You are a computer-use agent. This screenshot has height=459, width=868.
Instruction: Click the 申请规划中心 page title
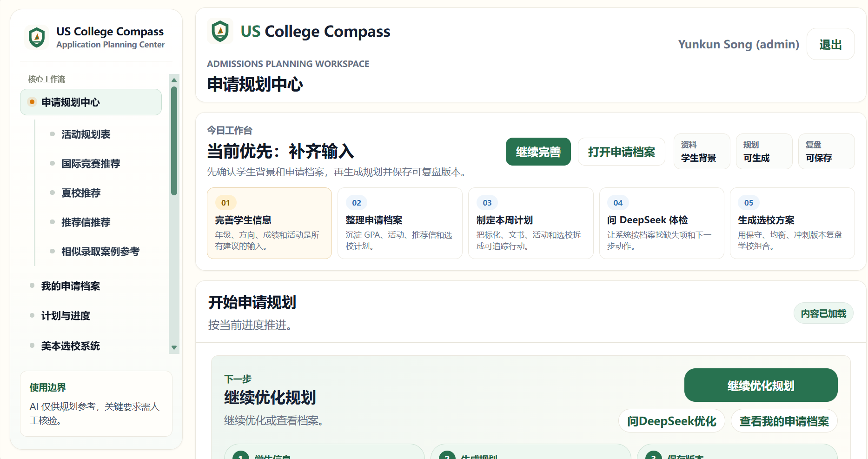(255, 84)
